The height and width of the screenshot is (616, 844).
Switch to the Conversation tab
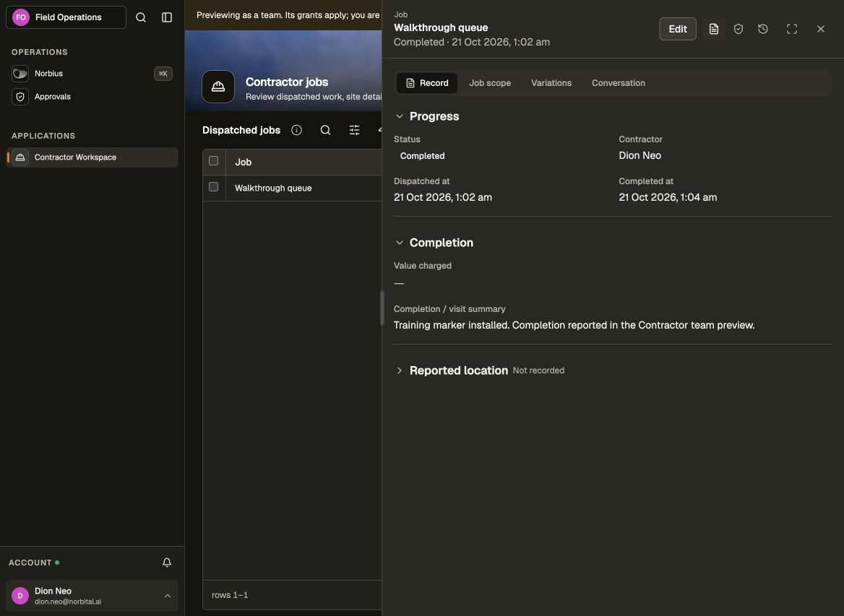619,83
